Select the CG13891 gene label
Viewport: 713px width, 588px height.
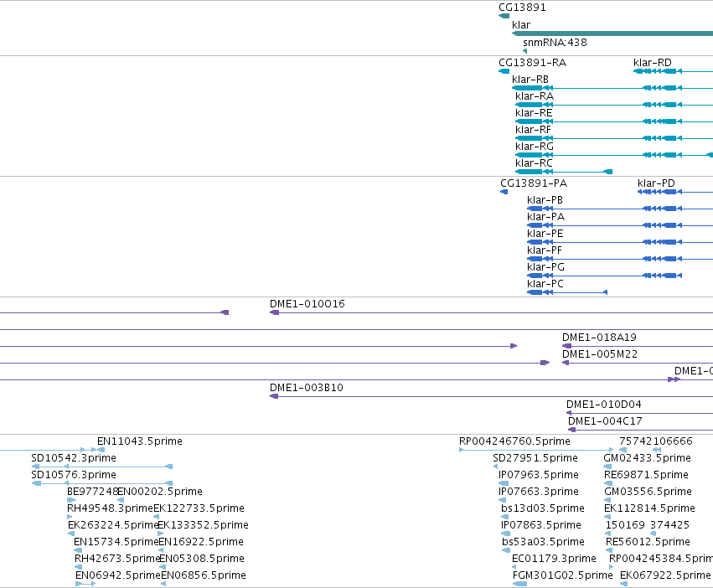point(522,8)
